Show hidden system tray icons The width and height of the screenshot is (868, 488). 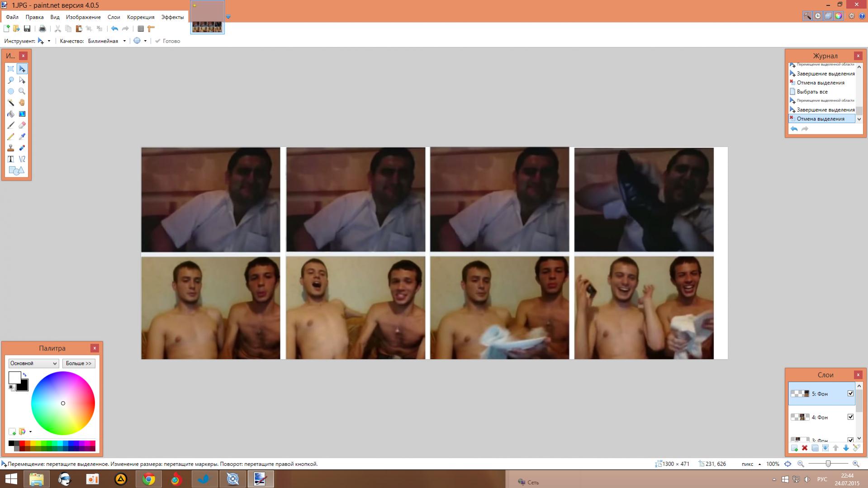[x=773, y=479]
